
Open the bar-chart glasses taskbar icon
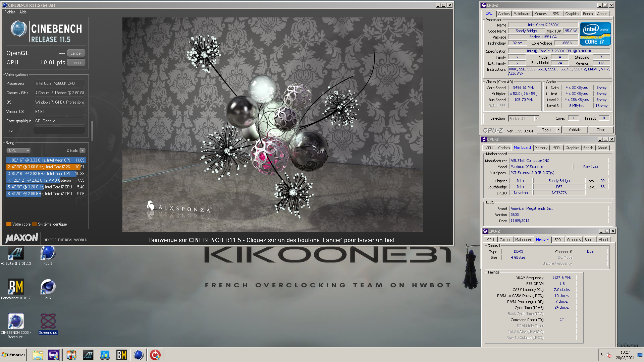pyautogui.click(x=105, y=355)
